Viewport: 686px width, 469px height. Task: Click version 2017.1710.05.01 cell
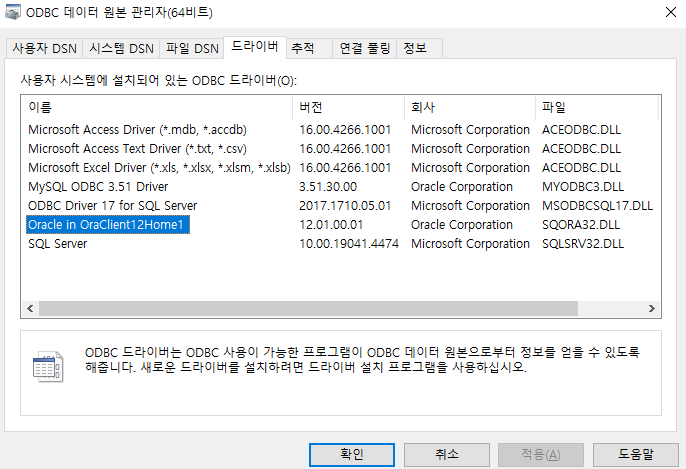pyautogui.click(x=345, y=206)
